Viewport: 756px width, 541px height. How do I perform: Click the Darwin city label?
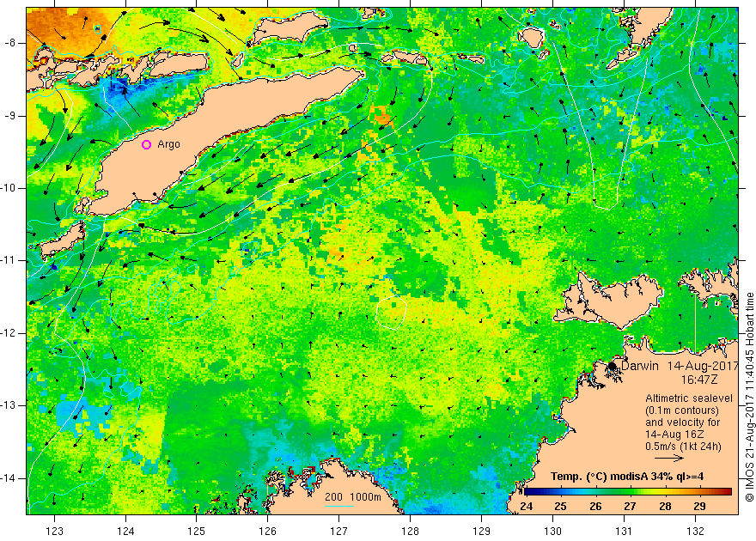click(640, 366)
